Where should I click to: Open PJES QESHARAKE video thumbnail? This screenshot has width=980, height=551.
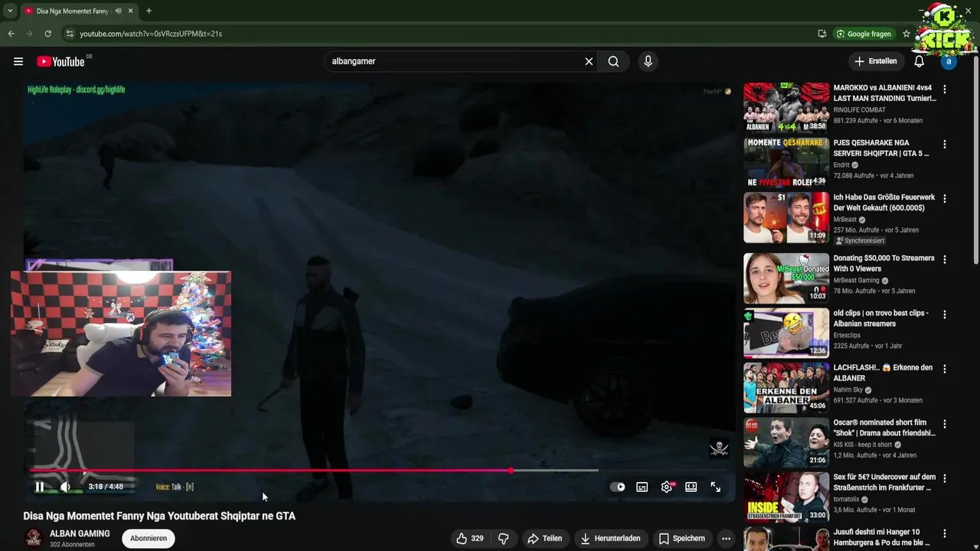coord(786,161)
